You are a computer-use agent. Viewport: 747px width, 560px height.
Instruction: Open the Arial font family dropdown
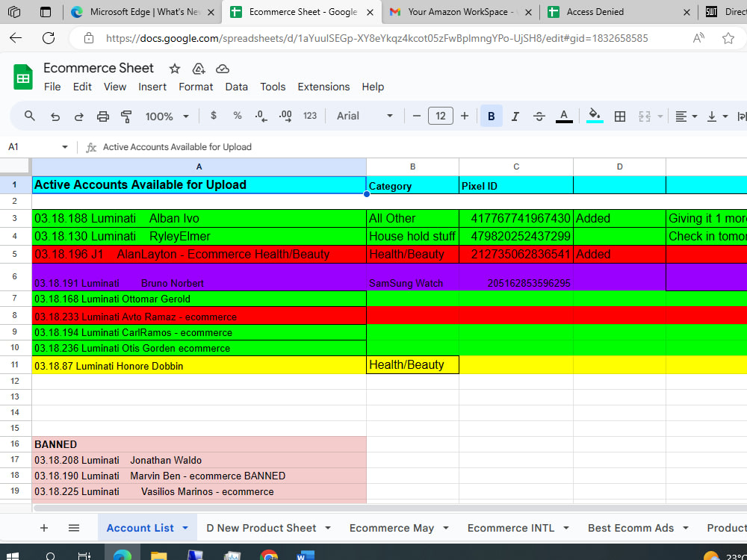click(365, 116)
